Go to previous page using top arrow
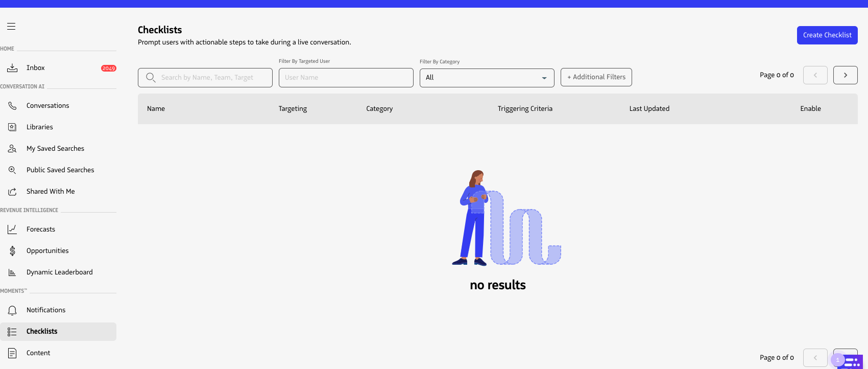 pos(815,75)
